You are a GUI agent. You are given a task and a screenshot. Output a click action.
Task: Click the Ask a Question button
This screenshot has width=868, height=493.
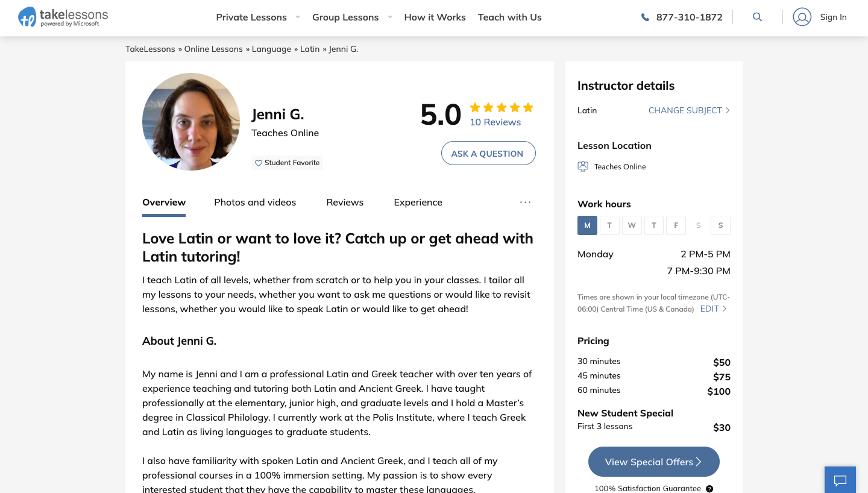tap(488, 153)
